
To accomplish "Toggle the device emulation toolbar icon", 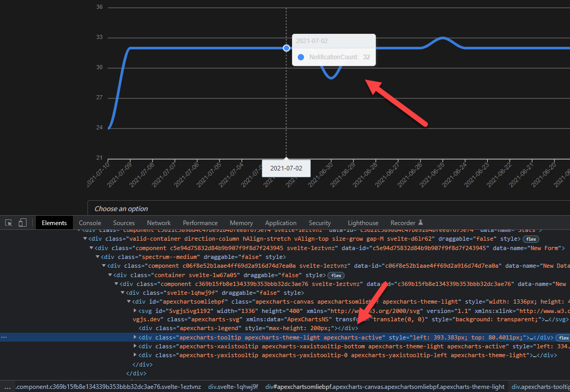I will pyautogui.click(x=22, y=222).
